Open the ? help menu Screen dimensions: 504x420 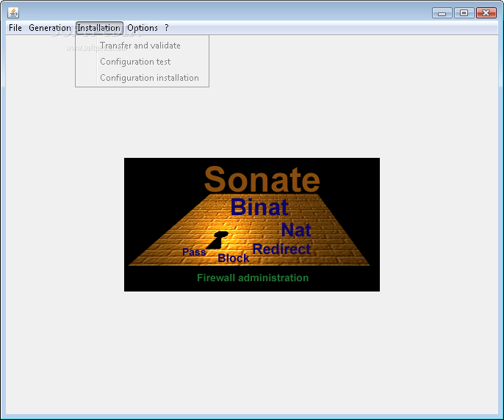click(x=167, y=28)
